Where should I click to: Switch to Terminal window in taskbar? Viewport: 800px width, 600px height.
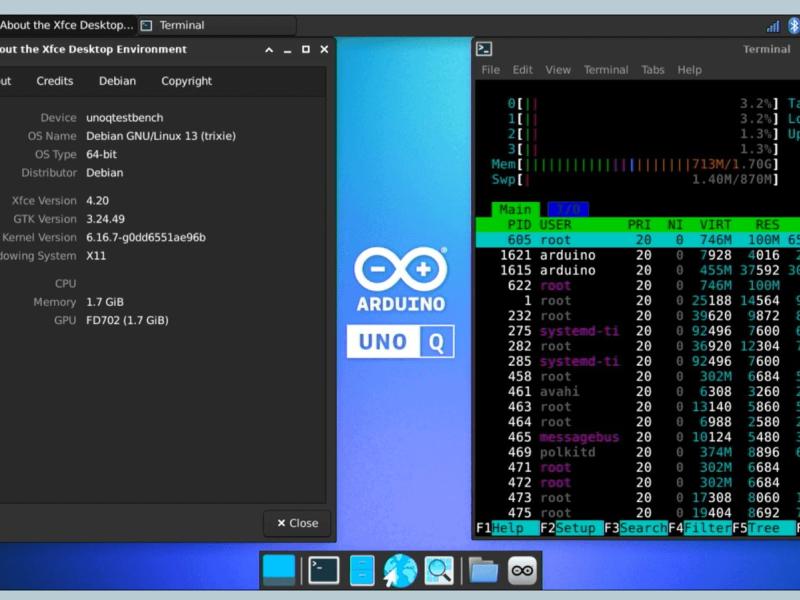click(x=217, y=26)
